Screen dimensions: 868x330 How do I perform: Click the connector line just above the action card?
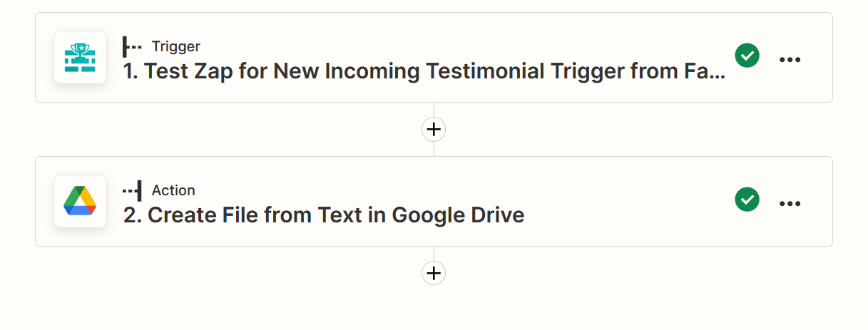pyautogui.click(x=434, y=149)
